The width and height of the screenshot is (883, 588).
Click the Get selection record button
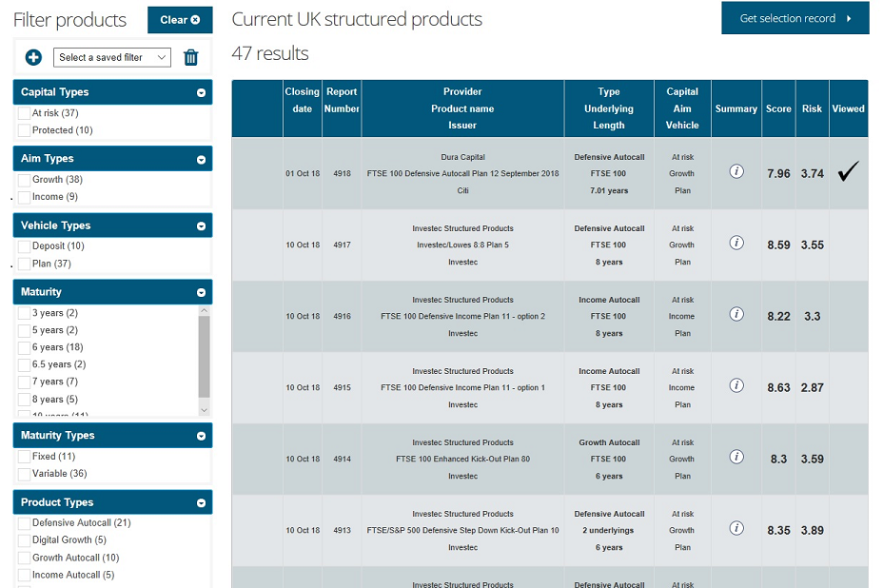[x=795, y=18]
